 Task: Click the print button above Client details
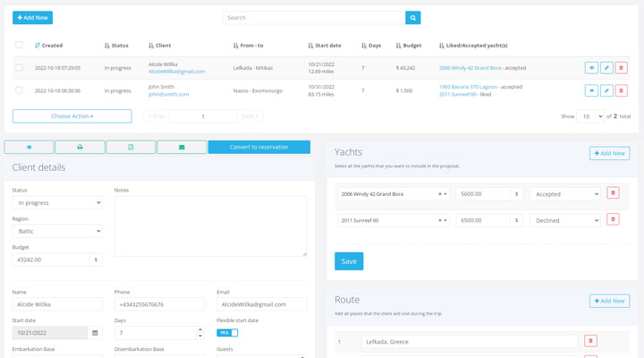[x=80, y=147]
